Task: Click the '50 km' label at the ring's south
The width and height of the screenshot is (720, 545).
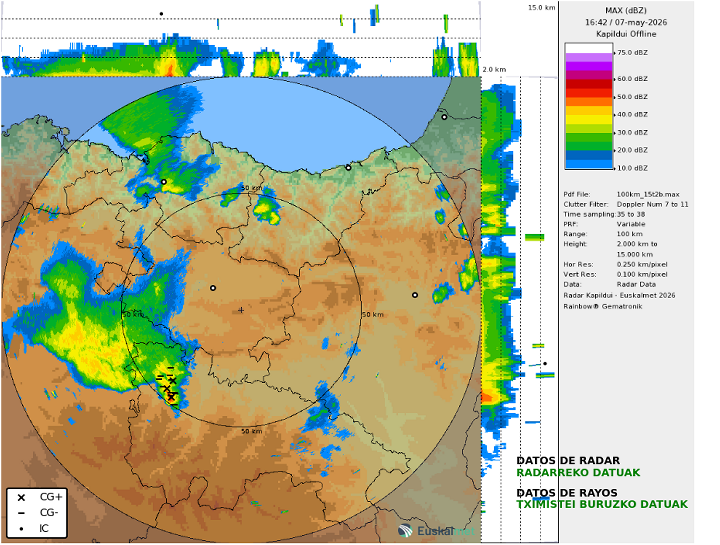Action: [x=252, y=431]
